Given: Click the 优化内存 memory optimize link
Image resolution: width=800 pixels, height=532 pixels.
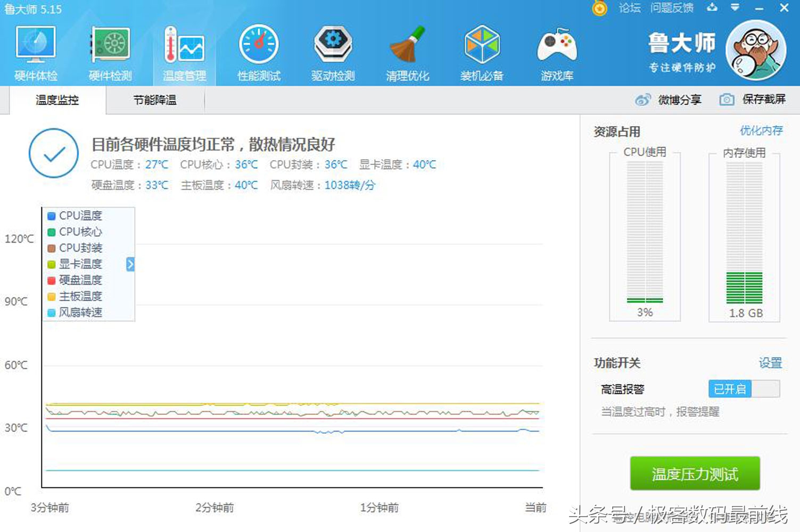Looking at the screenshot, I should click(762, 131).
